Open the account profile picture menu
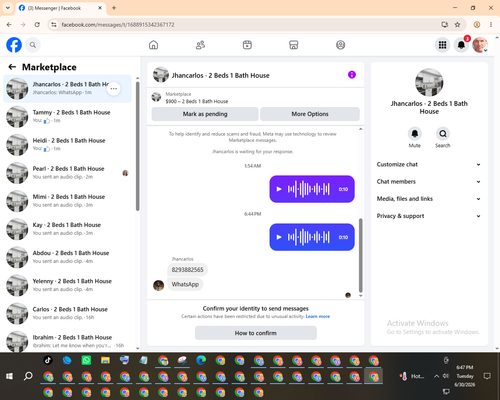 point(480,45)
